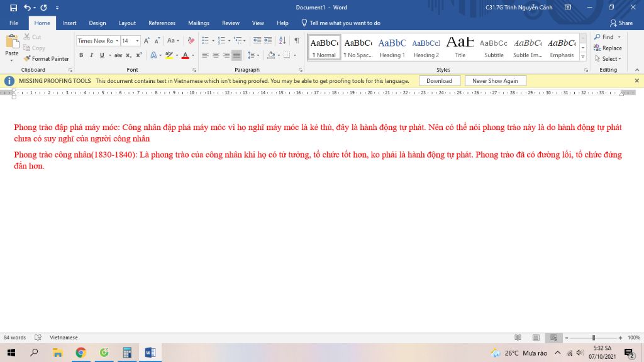The image size is (644, 362).
Task: Expand numbering list dropdown arrow
Action: coord(229,41)
